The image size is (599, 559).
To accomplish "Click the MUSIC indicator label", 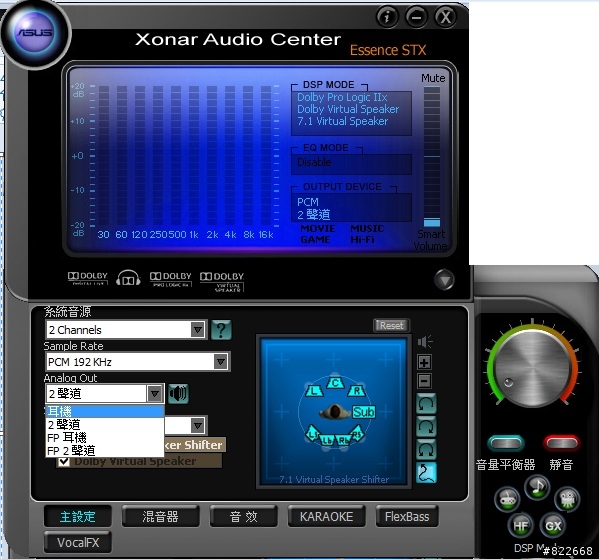I will click(x=367, y=228).
